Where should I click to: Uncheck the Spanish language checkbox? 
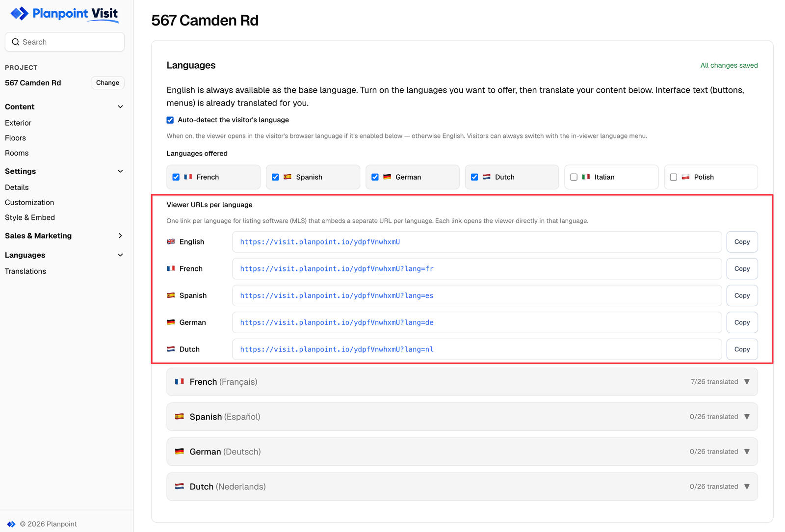tap(275, 177)
